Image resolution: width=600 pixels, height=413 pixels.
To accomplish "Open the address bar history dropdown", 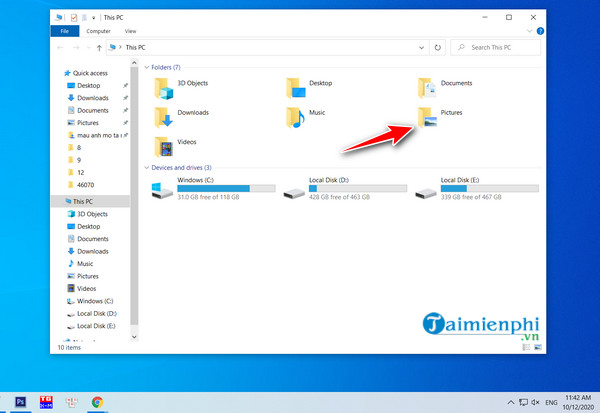I will 421,48.
